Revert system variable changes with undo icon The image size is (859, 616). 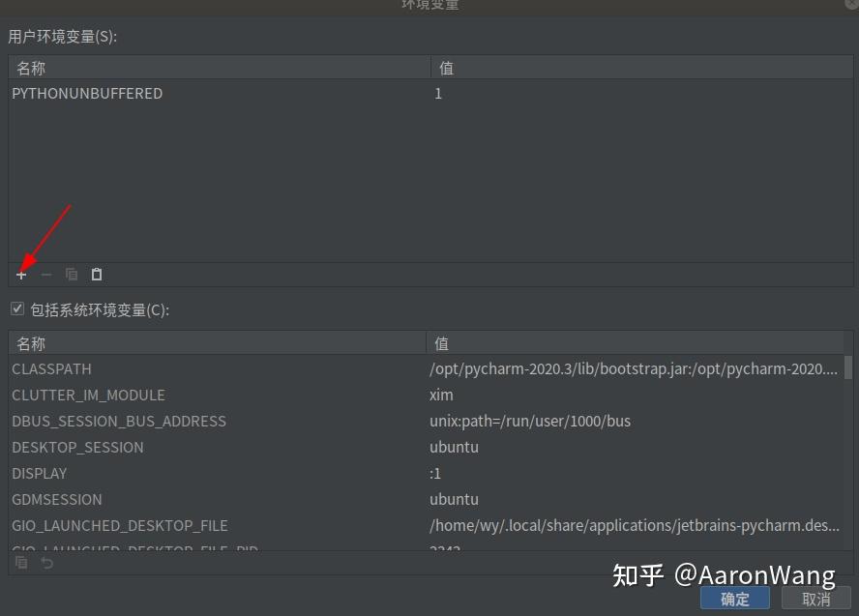coord(46,562)
